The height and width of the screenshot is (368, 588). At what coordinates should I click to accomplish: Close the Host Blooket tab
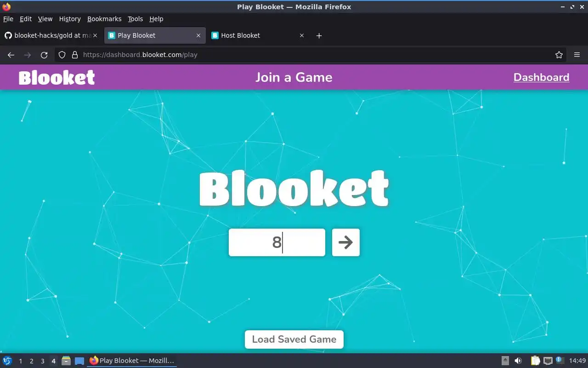point(302,35)
